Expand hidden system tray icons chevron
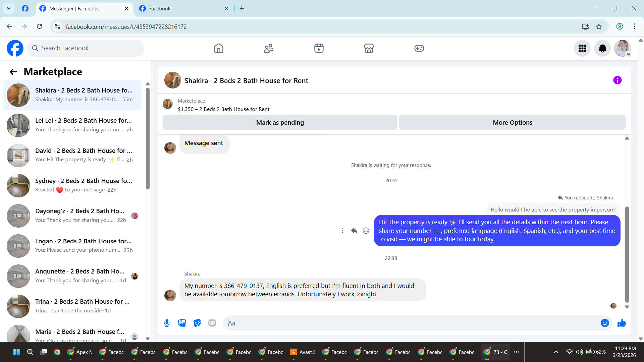Image resolution: width=644 pixels, height=362 pixels. [x=556, y=352]
